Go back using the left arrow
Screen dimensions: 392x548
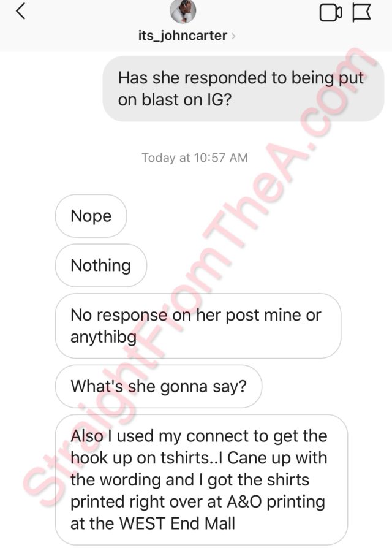(x=21, y=11)
